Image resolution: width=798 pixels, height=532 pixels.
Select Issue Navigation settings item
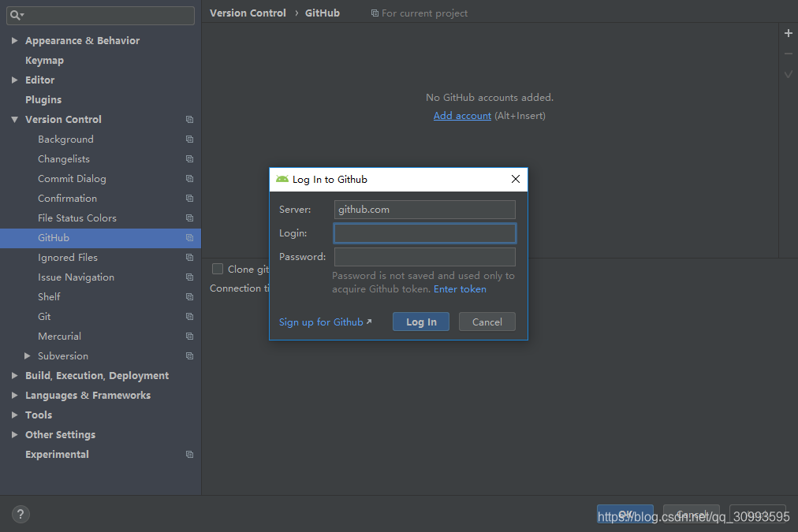76,277
